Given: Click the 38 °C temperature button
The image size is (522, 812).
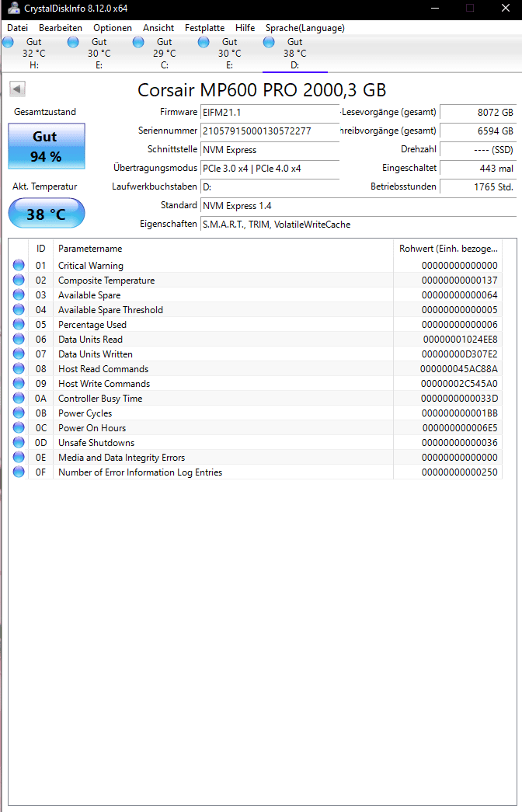Looking at the screenshot, I should tap(47, 214).
